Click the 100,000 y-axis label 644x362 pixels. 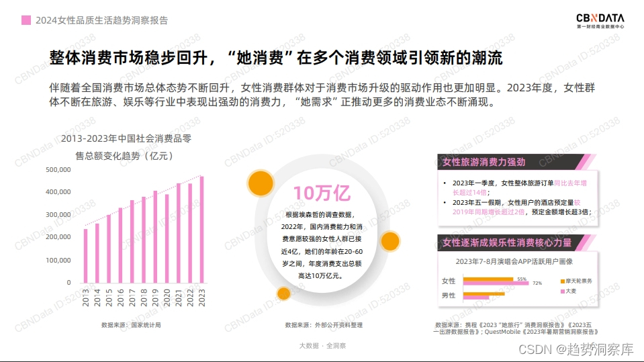click(x=58, y=260)
